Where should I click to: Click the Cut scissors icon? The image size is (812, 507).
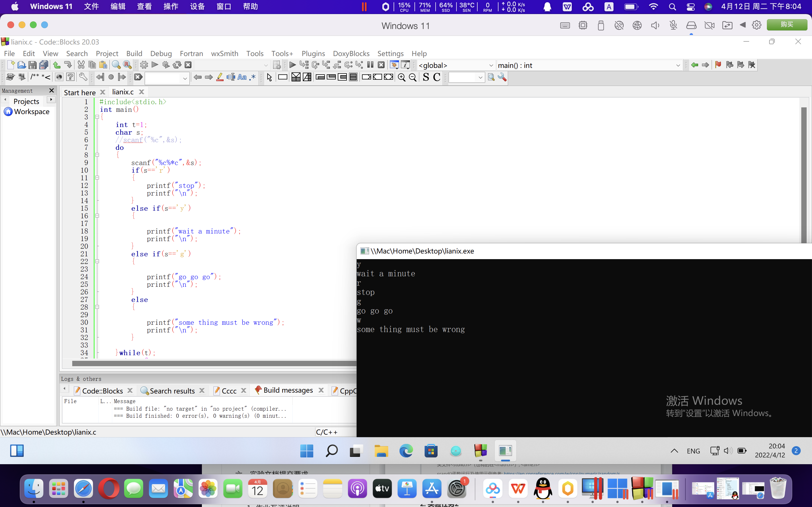[x=81, y=65]
